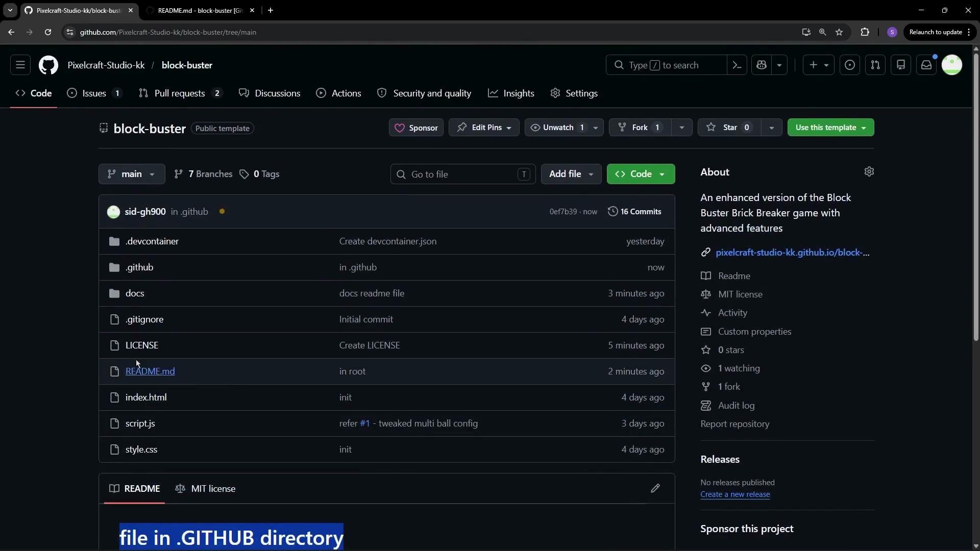Go to GitHub home via Octocat logo

click(x=48, y=65)
